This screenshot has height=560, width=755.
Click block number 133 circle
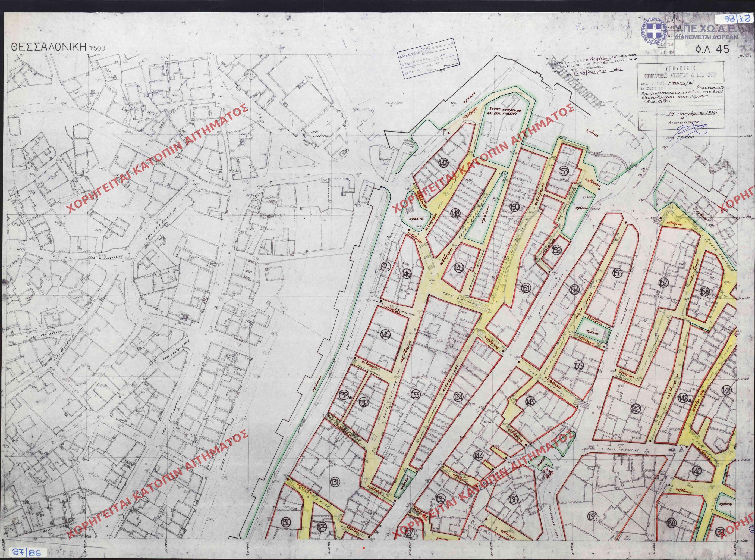[416, 395]
